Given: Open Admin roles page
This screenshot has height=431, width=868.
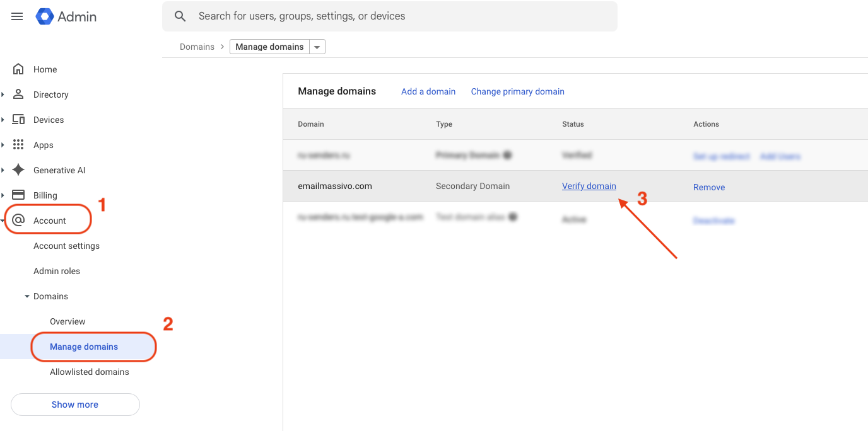Looking at the screenshot, I should (x=57, y=271).
